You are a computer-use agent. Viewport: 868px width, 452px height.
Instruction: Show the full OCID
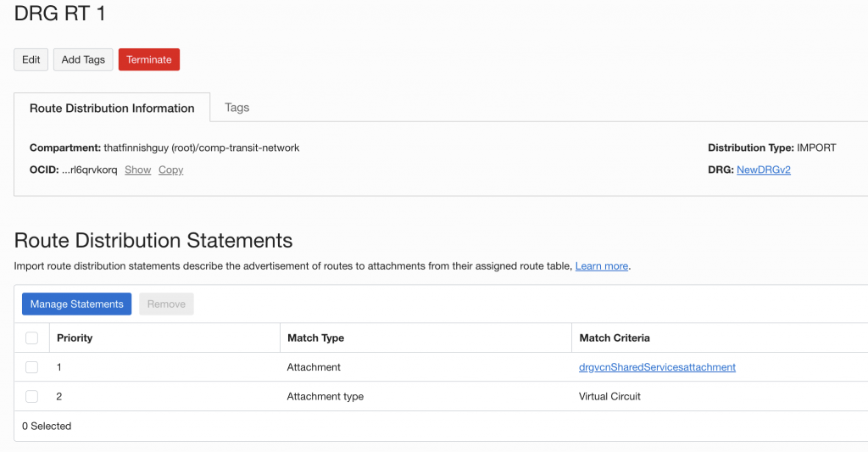pos(138,170)
